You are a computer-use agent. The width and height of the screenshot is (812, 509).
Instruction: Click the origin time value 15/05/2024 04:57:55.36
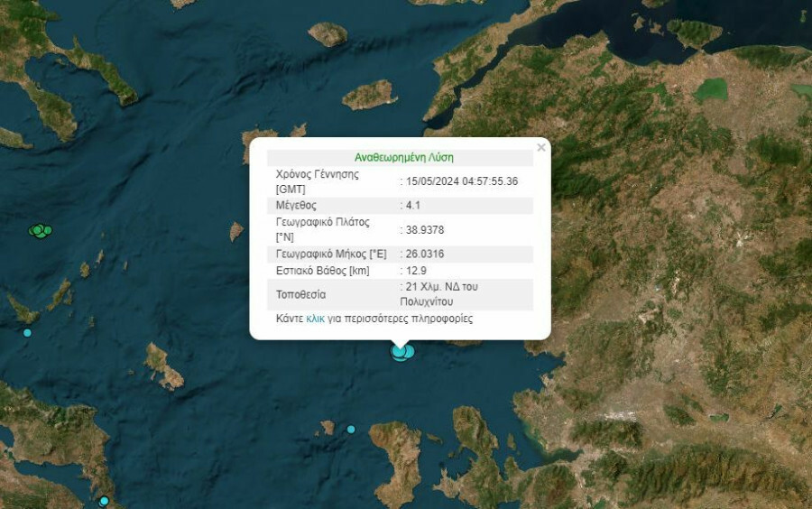[x=462, y=181]
